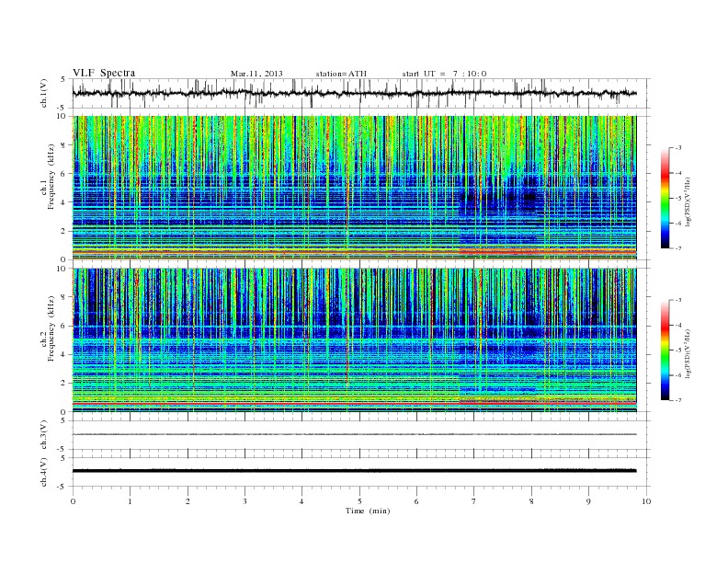
Task: Click time-axis tick label "2"
Action: (188, 501)
